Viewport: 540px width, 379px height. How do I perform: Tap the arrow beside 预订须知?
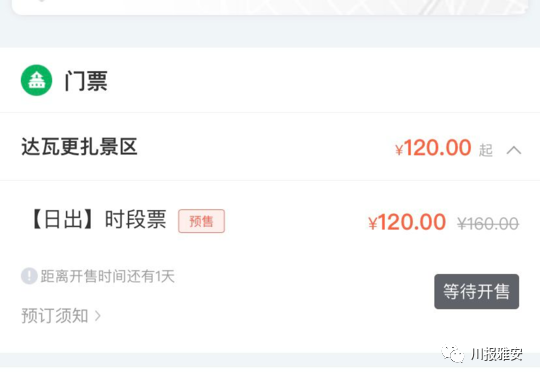[x=98, y=316]
